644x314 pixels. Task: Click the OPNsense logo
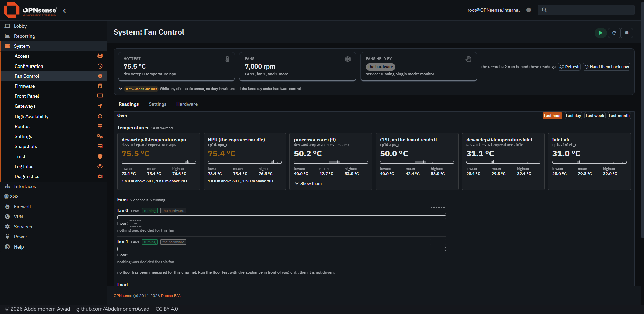(31, 10)
